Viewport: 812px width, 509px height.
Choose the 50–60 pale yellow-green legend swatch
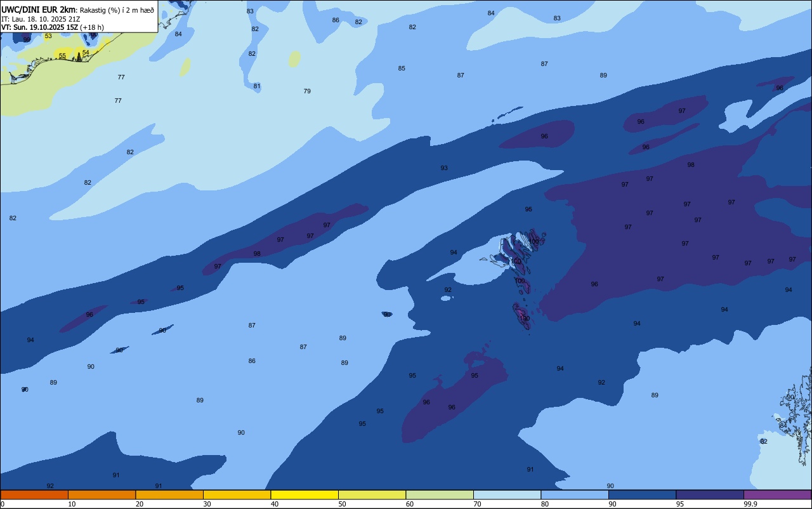click(x=372, y=494)
